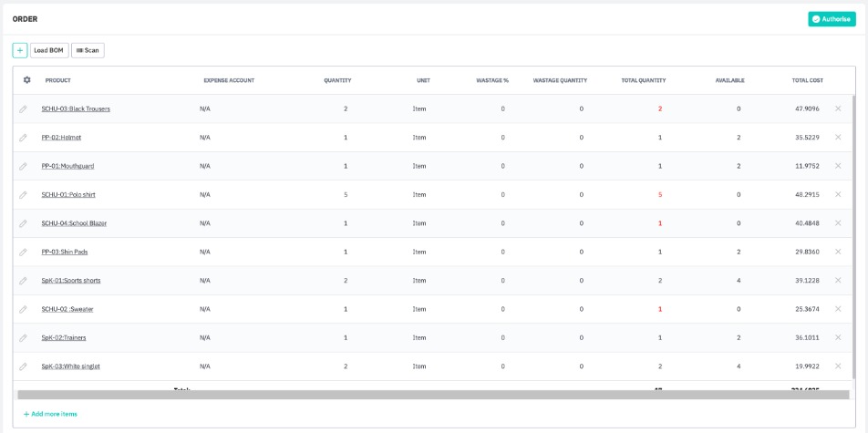Open the SpK-01:Sports shorts product link

coord(71,281)
